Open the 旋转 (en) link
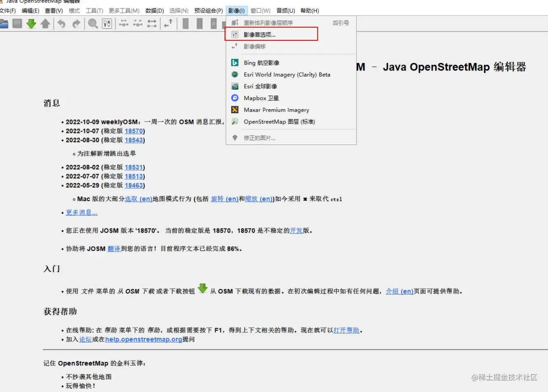The width and height of the screenshot is (548, 392). (x=225, y=199)
